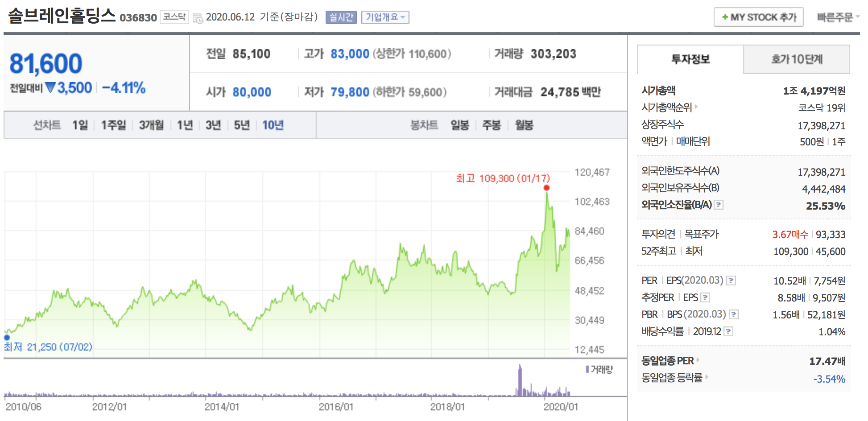Select the 5년 line chart period
This screenshot has height=421, width=868.
coord(242,125)
